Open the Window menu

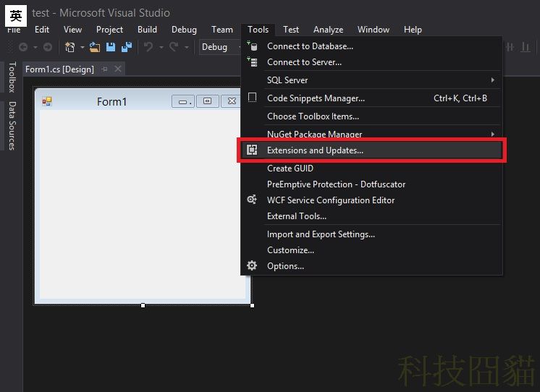point(374,30)
